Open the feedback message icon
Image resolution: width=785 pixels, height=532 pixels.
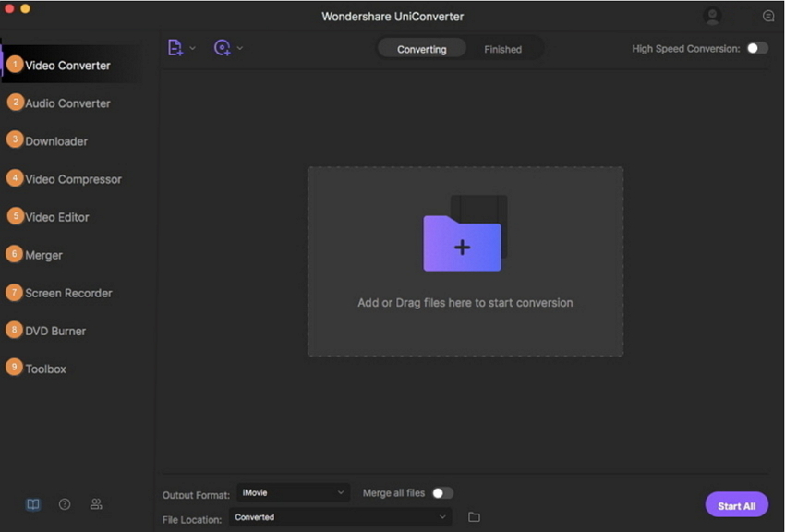pyautogui.click(x=768, y=16)
